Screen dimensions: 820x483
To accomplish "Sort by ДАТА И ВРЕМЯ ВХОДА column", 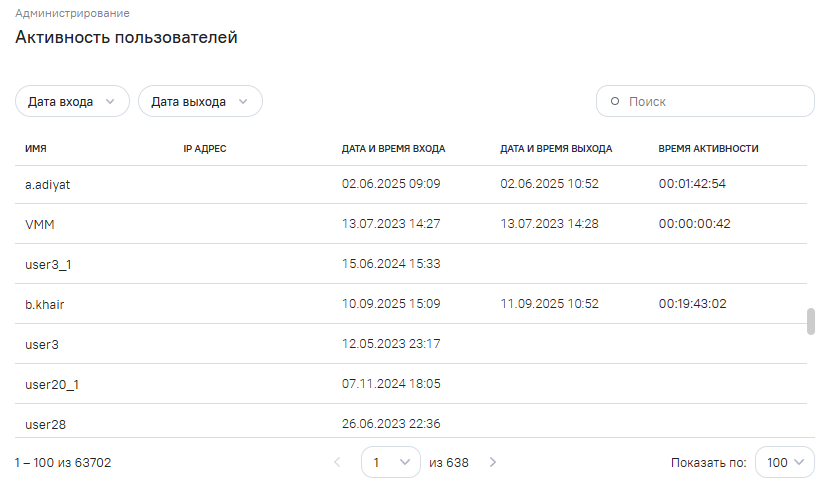I will (x=393, y=148).
